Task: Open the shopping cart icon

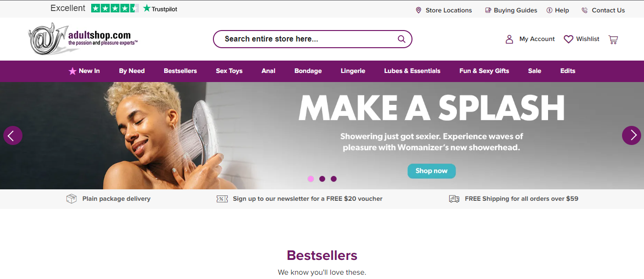Action: click(613, 39)
